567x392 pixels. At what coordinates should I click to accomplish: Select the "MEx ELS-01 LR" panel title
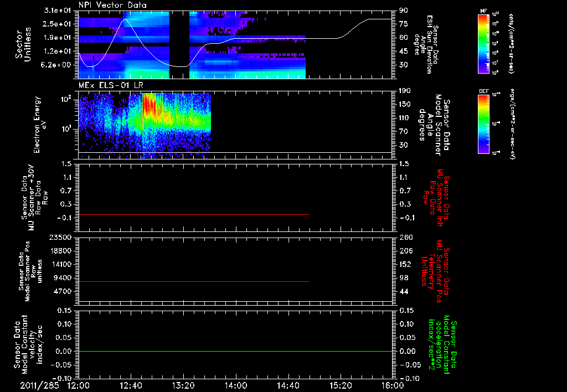[x=110, y=86]
